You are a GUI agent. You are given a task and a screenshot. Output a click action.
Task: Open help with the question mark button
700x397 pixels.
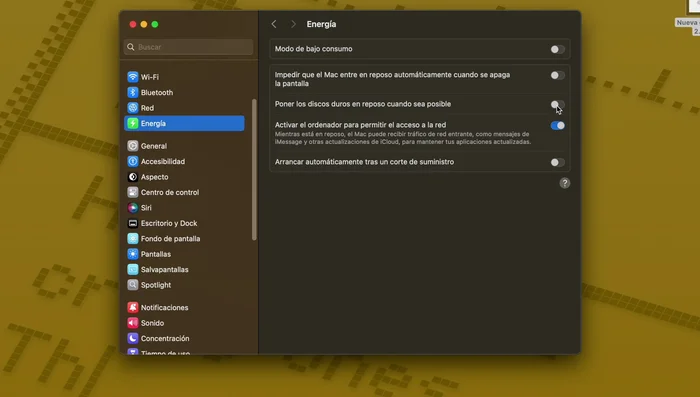[564, 183]
